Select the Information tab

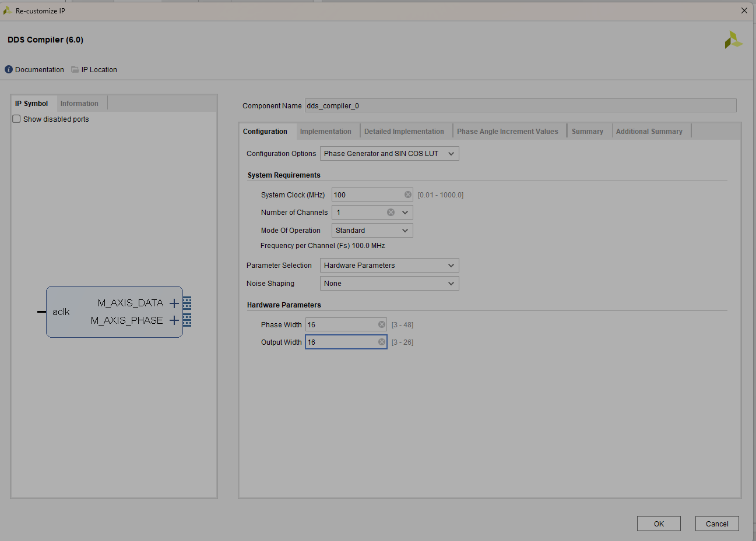pos(79,104)
